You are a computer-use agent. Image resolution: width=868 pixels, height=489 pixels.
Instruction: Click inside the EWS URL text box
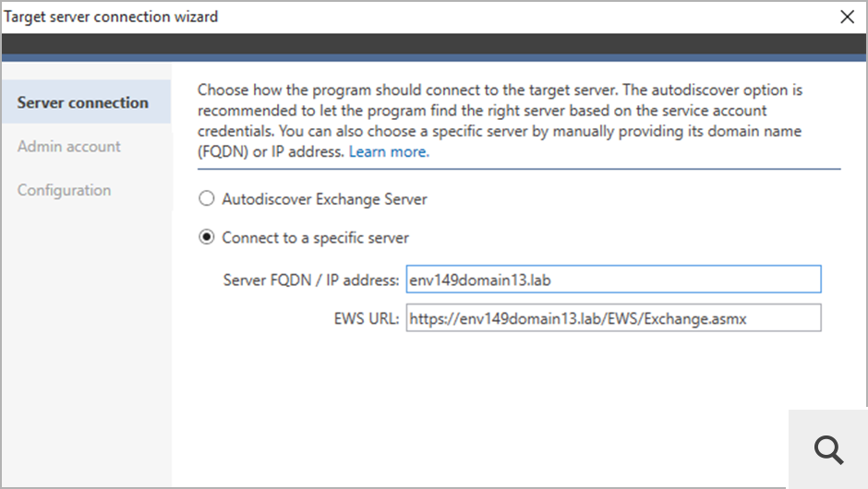click(x=613, y=318)
